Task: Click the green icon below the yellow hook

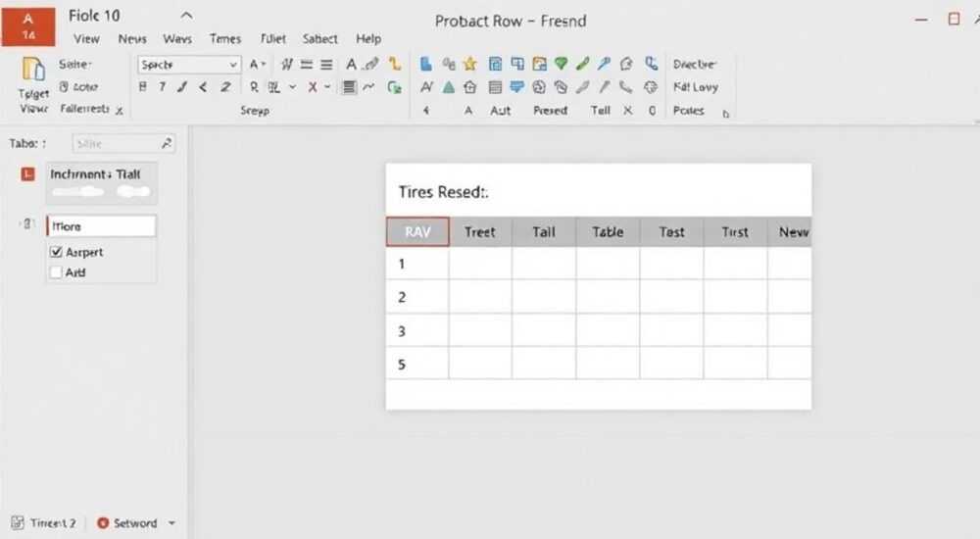Action: coord(394,87)
